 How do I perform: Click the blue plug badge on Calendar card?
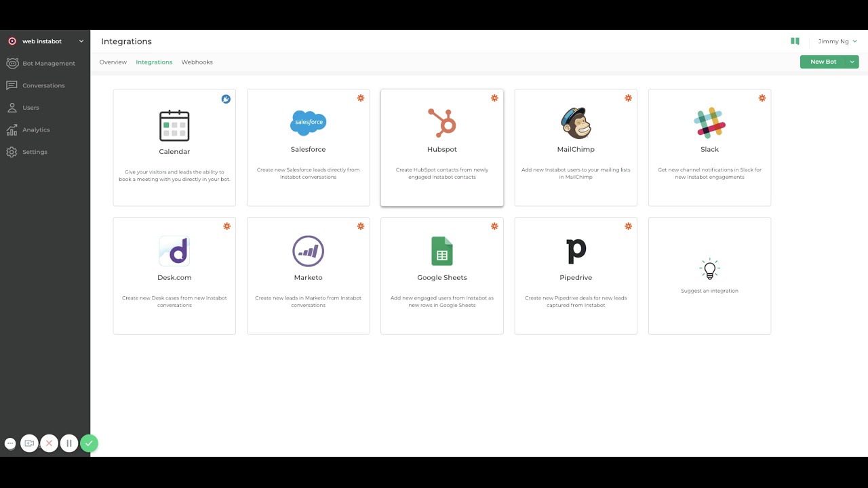click(226, 99)
